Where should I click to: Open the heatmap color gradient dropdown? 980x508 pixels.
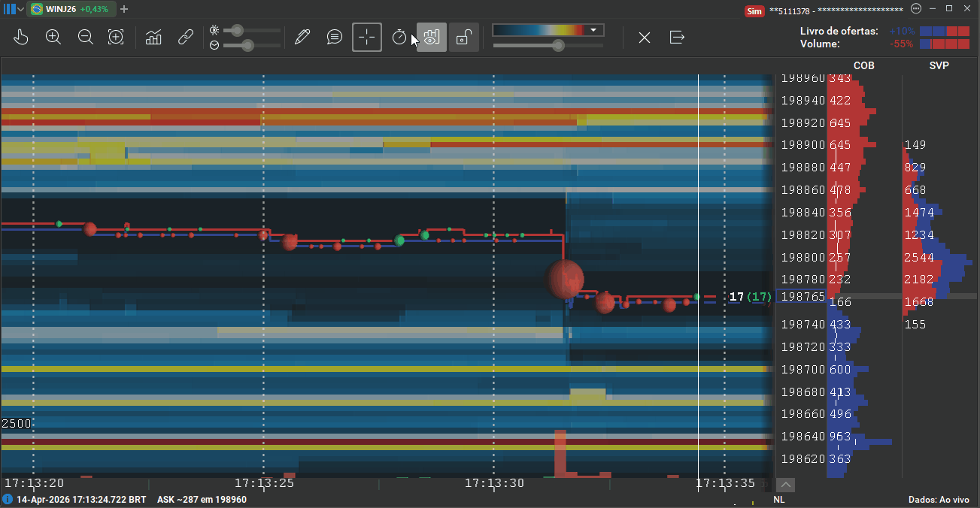[548, 30]
